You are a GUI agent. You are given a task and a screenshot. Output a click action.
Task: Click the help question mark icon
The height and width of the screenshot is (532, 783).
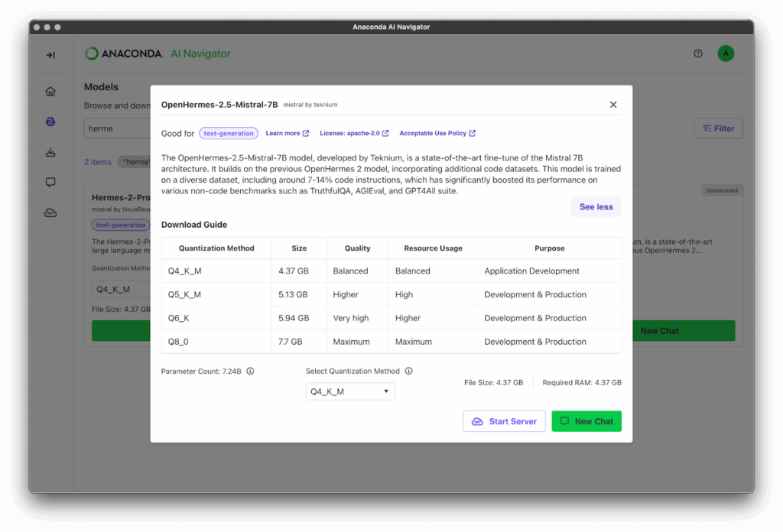tap(698, 54)
